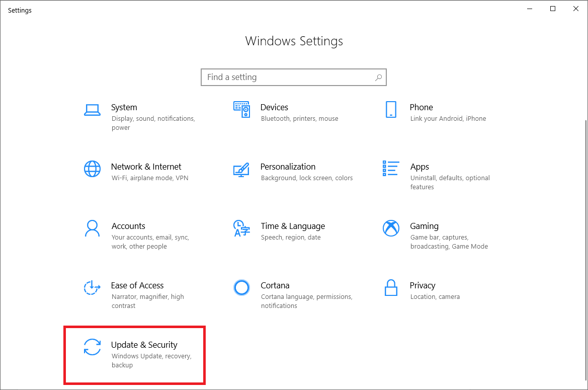Click the search magnifier icon

[x=378, y=77]
